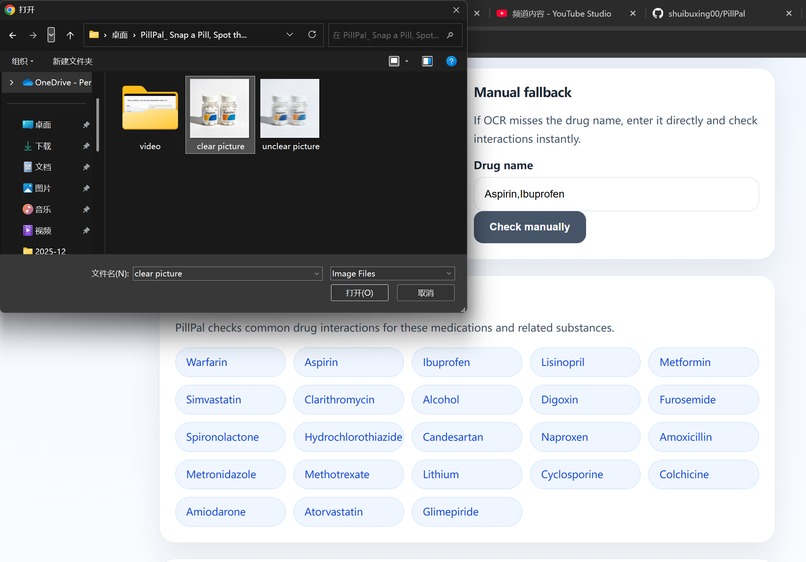Unpin 文档 using its pin icon
The width and height of the screenshot is (806, 562).
coord(86,167)
